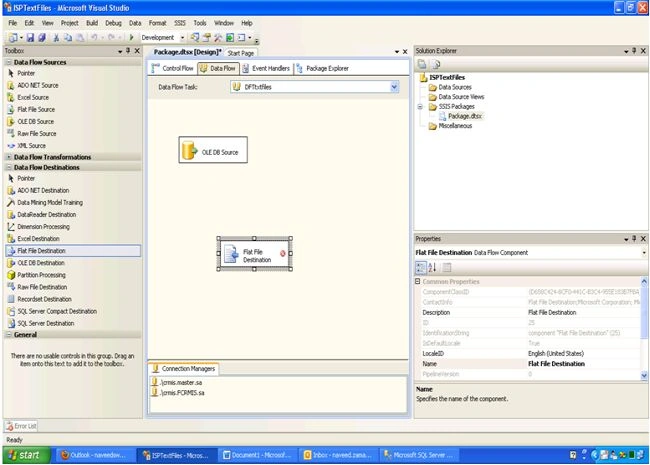The height and width of the screenshot is (465, 650).
Task: Open Toolbox panel options arrow
Action: coord(120,51)
